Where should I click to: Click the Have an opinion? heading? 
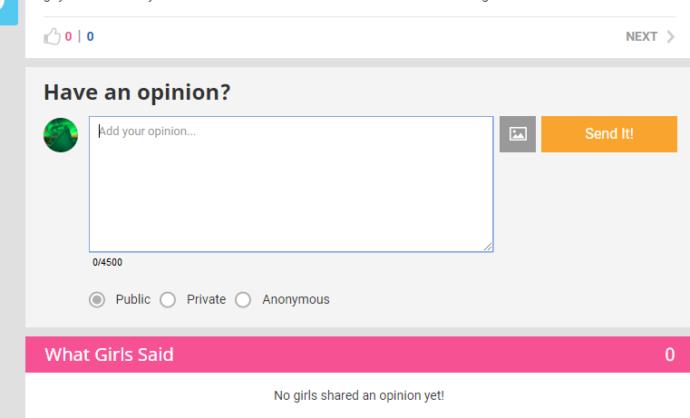(137, 92)
